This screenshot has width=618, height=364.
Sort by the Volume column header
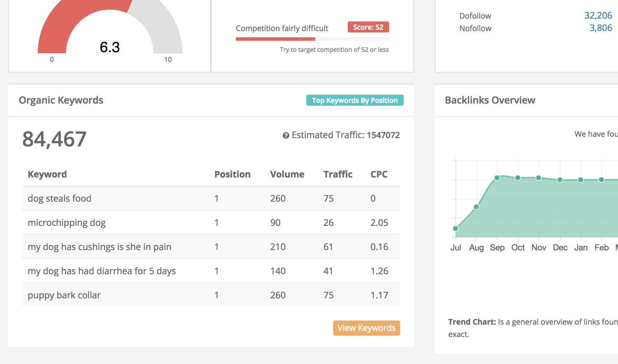287,174
